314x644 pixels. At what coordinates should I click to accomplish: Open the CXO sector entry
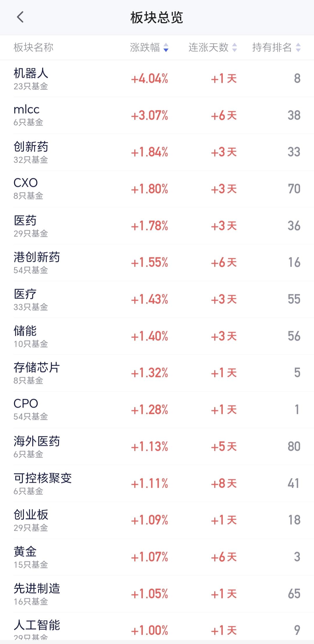pyautogui.click(x=157, y=189)
